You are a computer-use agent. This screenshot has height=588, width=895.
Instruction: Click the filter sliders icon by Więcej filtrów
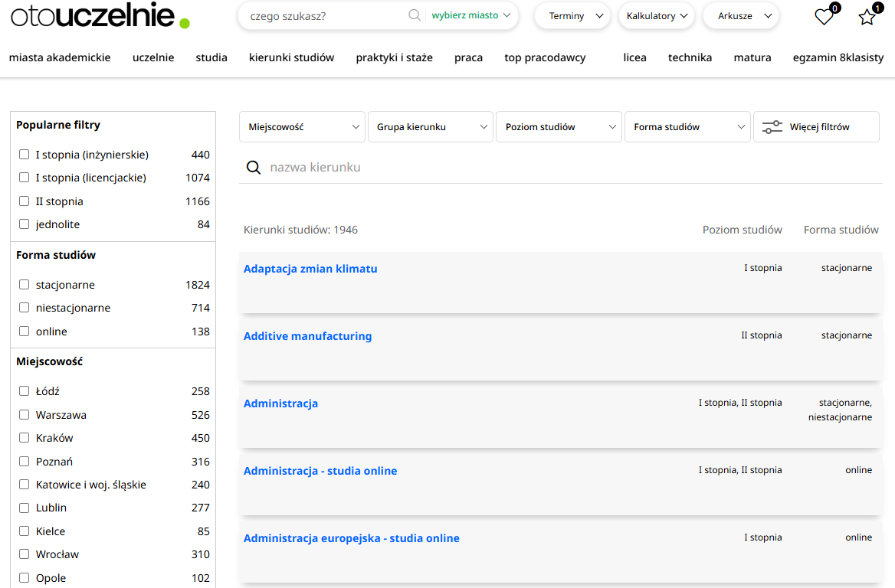[x=772, y=127]
